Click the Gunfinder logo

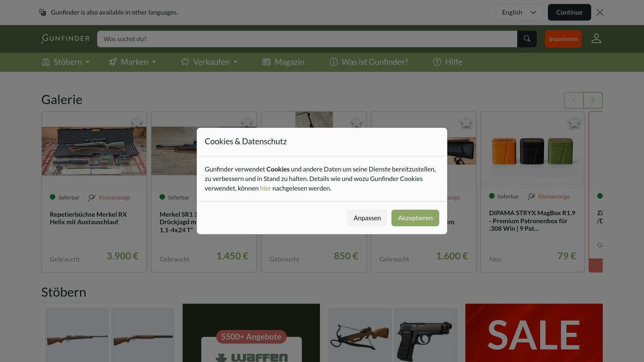click(x=65, y=39)
